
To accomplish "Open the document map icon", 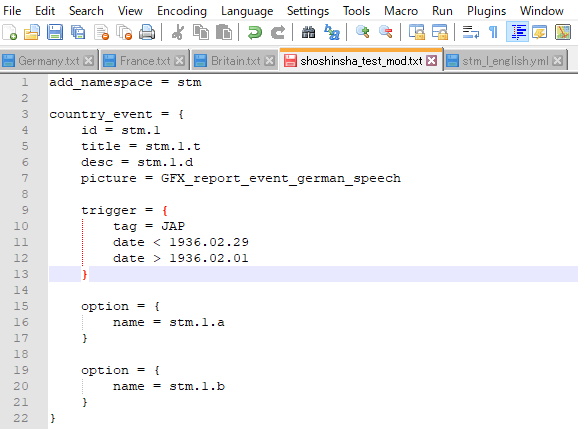I will click(563, 32).
